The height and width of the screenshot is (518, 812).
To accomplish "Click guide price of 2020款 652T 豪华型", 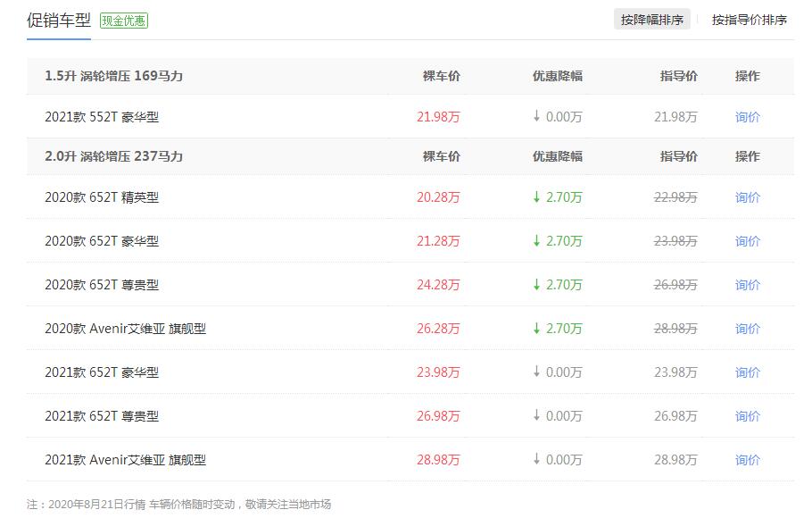I will click(x=675, y=241).
